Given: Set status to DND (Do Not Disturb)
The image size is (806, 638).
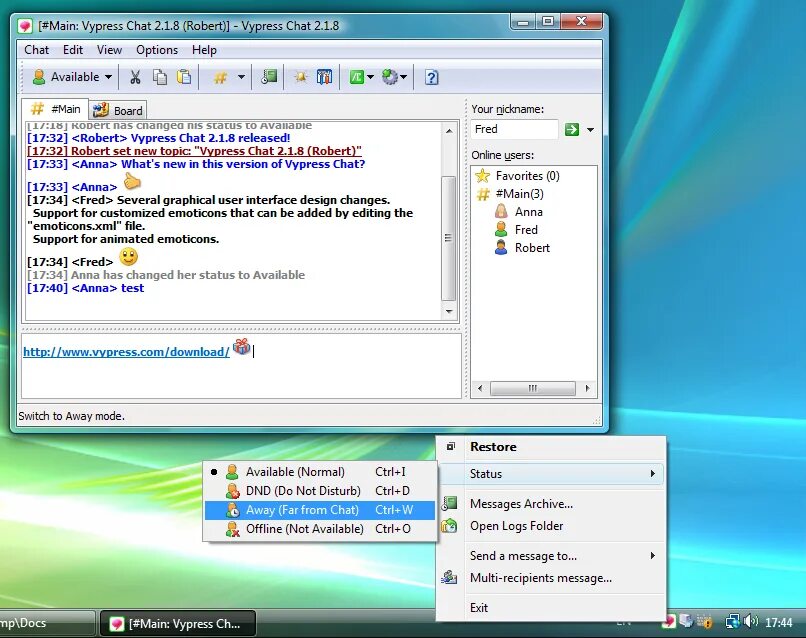Looking at the screenshot, I should 320,490.
